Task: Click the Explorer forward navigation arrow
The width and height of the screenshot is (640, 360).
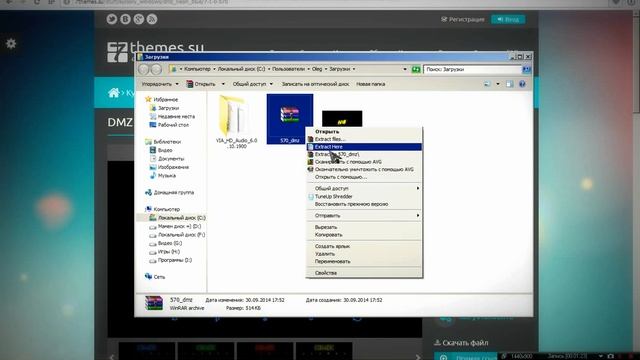Action: [x=156, y=69]
